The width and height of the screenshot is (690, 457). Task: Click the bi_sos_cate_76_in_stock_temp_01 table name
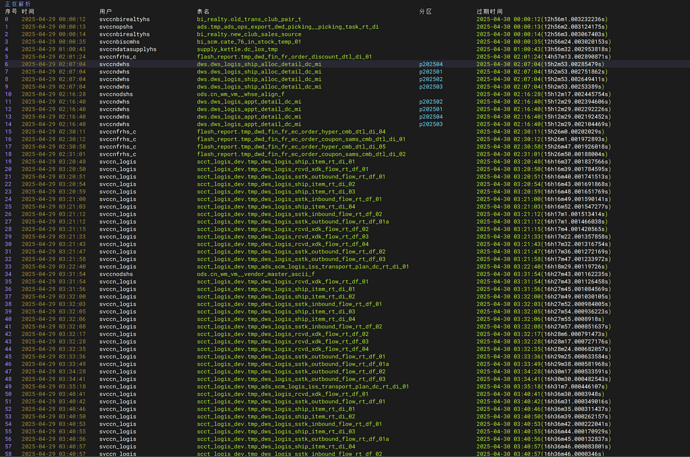click(x=248, y=42)
